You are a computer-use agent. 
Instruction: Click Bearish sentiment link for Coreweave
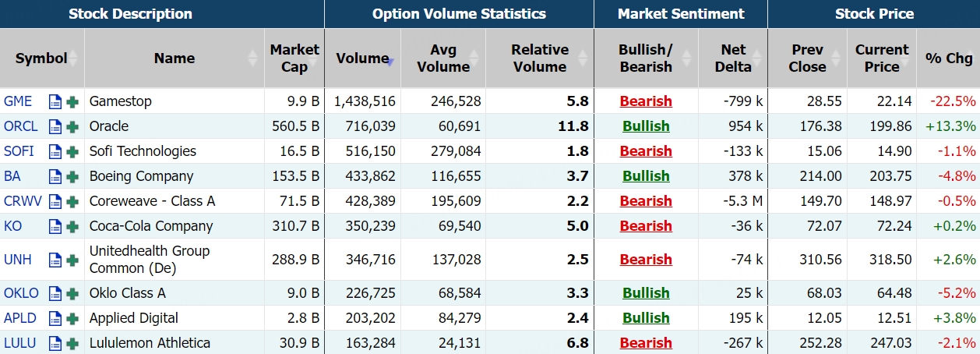pyautogui.click(x=646, y=201)
